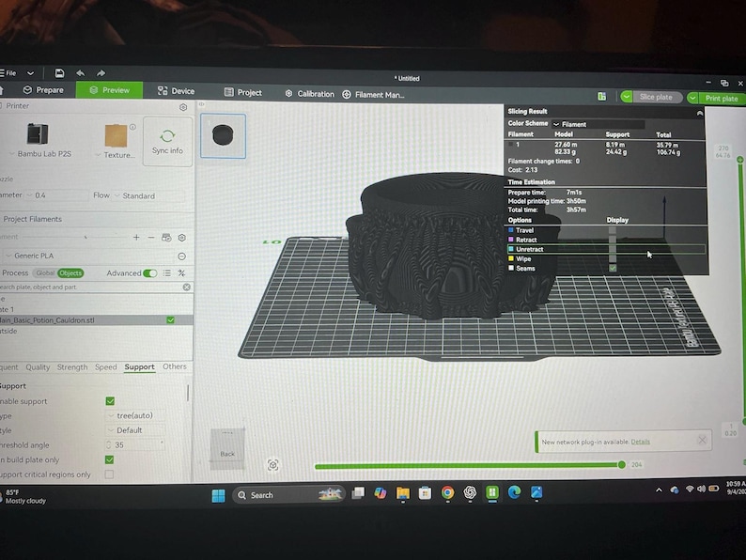Open the ChatGPT taskbar icon
The image size is (746, 560).
click(x=470, y=492)
